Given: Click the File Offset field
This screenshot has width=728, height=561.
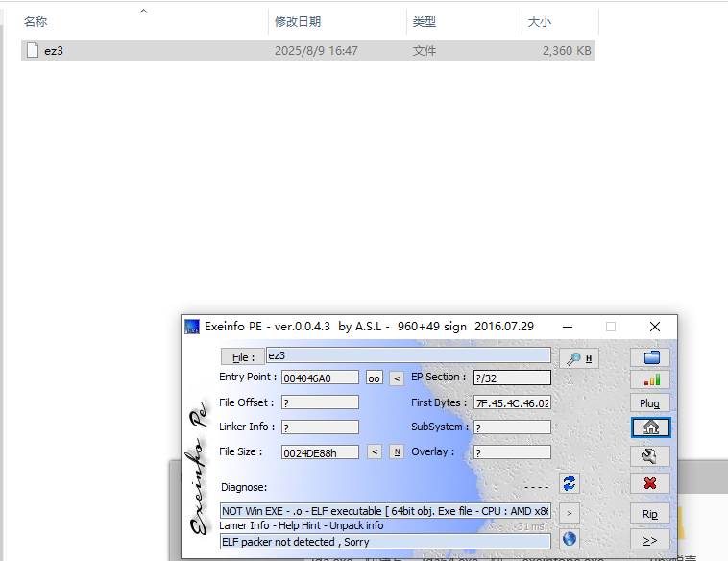Looking at the screenshot, I should click(x=320, y=402).
